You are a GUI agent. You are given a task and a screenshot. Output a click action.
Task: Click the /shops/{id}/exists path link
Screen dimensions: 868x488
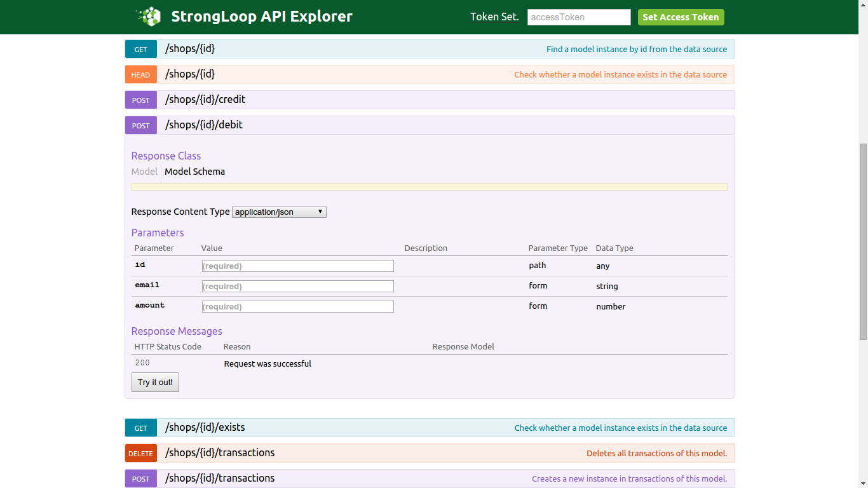pyautogui.click(x=205, y=428)
